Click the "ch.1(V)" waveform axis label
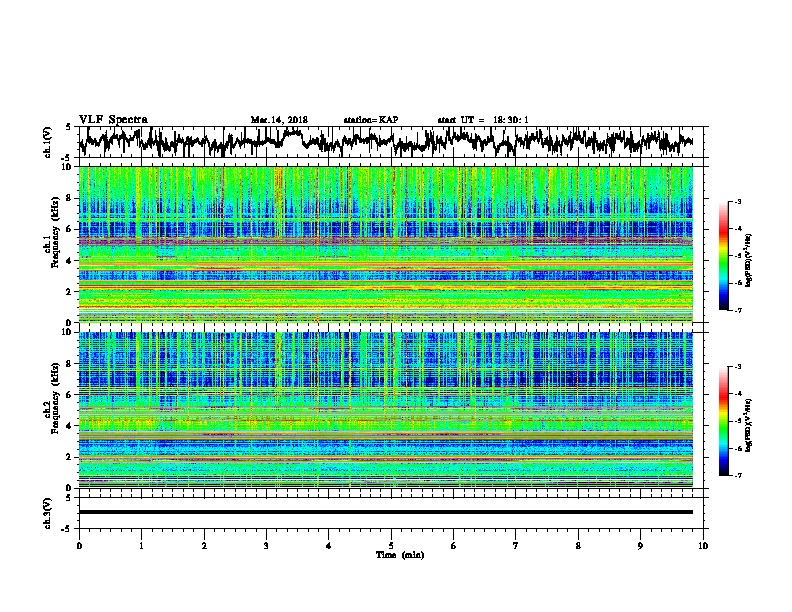The image size is (792, 612). pyautogui.click(x=48, y=142)
